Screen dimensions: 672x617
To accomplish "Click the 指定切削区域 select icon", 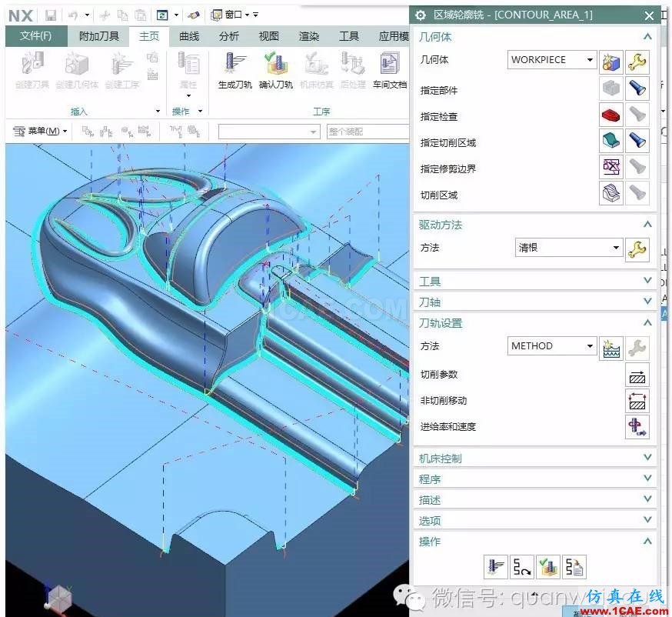I will tap(611, 141).
